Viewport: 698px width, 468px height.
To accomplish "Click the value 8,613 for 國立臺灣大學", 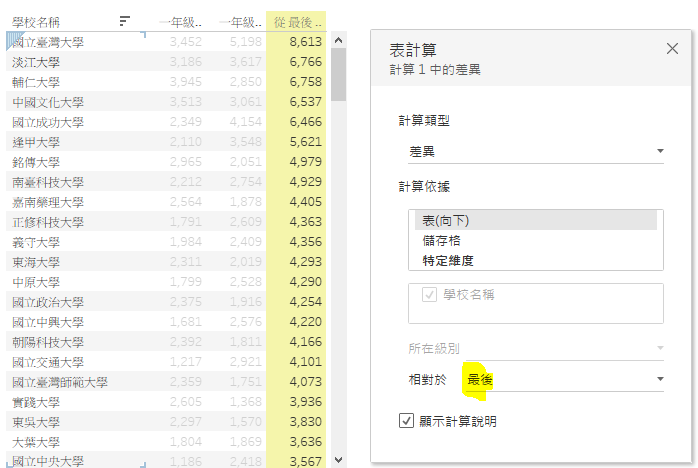I will [x=305, y=41].
